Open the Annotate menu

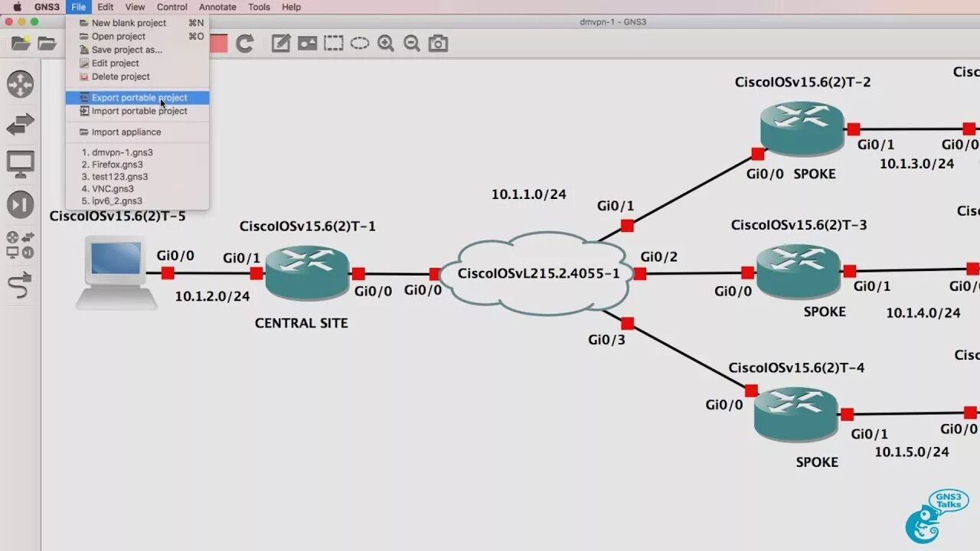(x=218, y=7)
